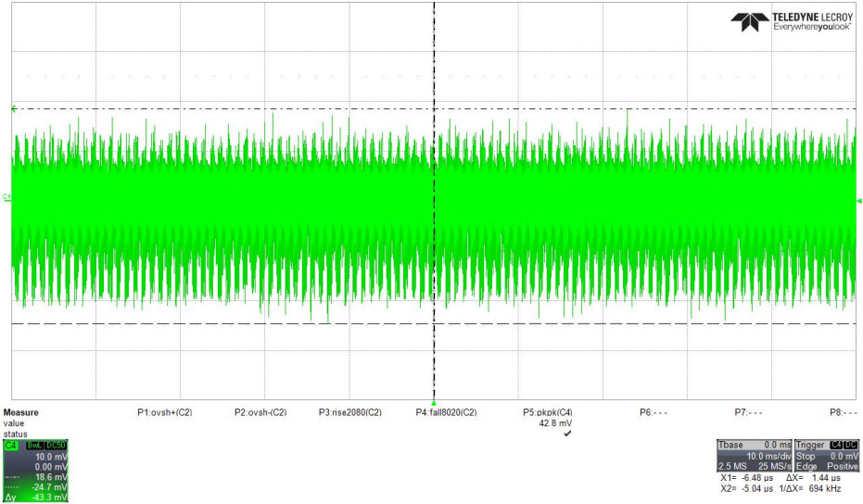Click the empty P6 measurement slot
863x504 pixels.
[x=654, y=412]
